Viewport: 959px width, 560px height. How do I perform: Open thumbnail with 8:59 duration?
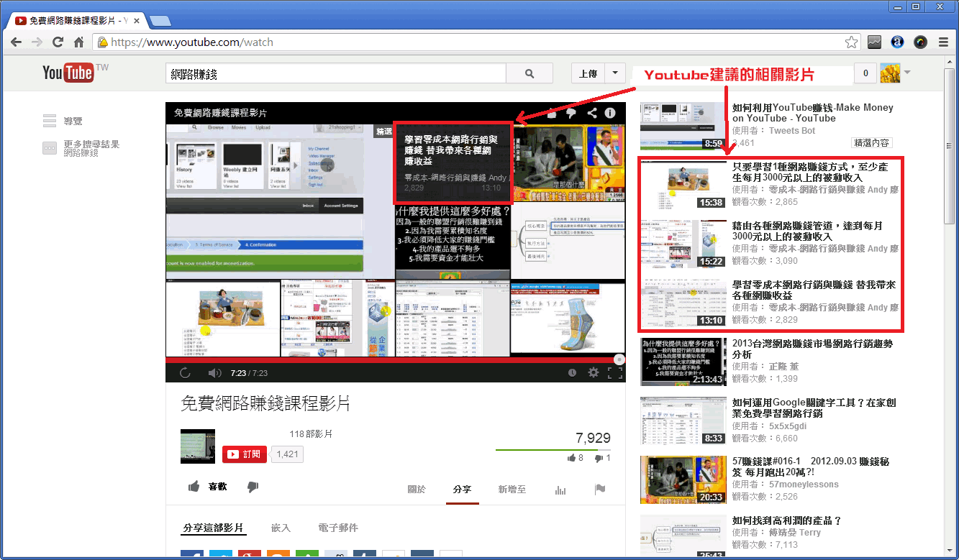point(684,126)
